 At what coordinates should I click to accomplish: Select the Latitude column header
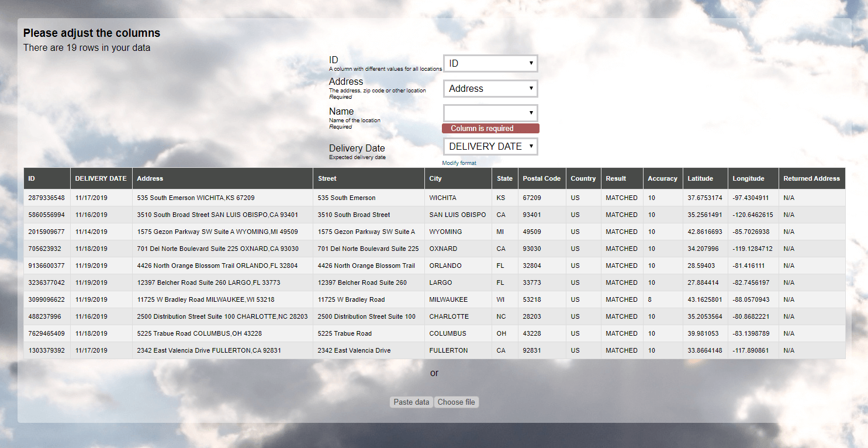click(700, 178)
